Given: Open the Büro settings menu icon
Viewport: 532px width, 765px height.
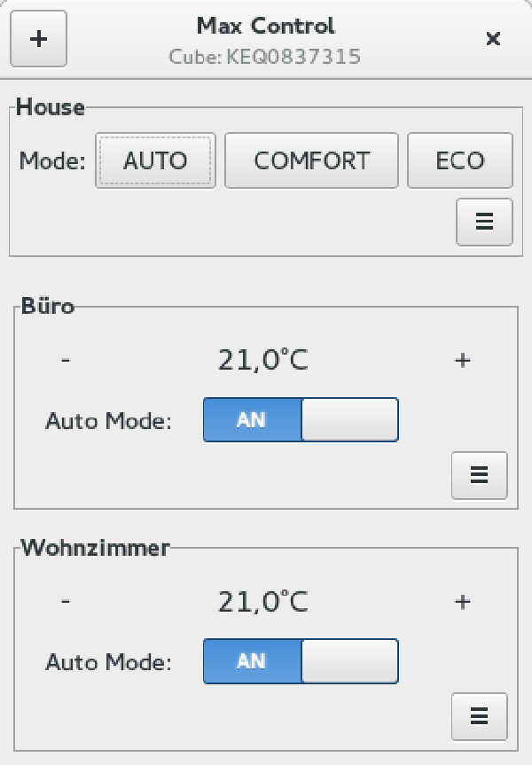Looking at the screenshot, I should coord(479,475).
